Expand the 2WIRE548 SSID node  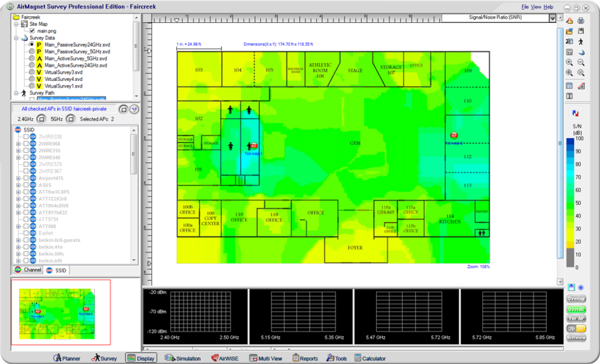coord(18,158)
